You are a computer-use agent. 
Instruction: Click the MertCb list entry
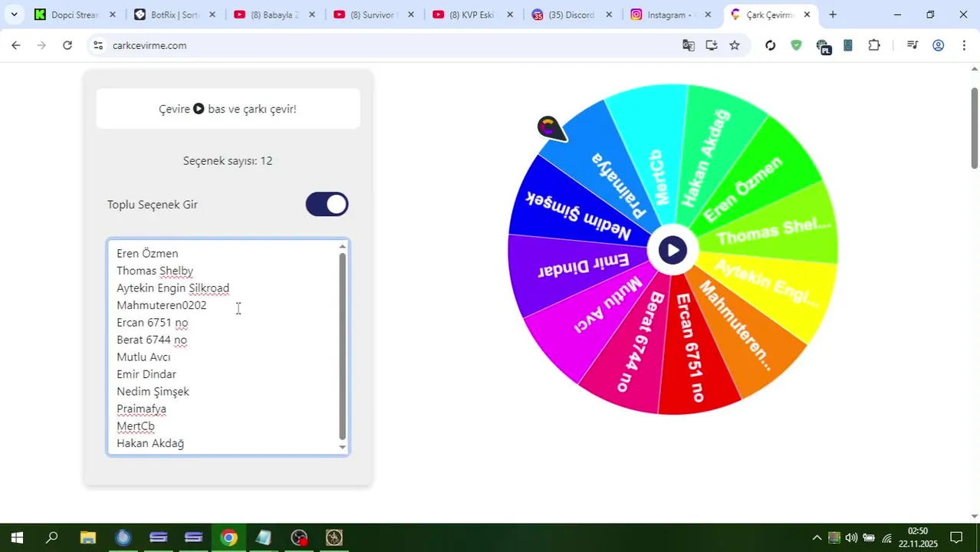(136, 426)
